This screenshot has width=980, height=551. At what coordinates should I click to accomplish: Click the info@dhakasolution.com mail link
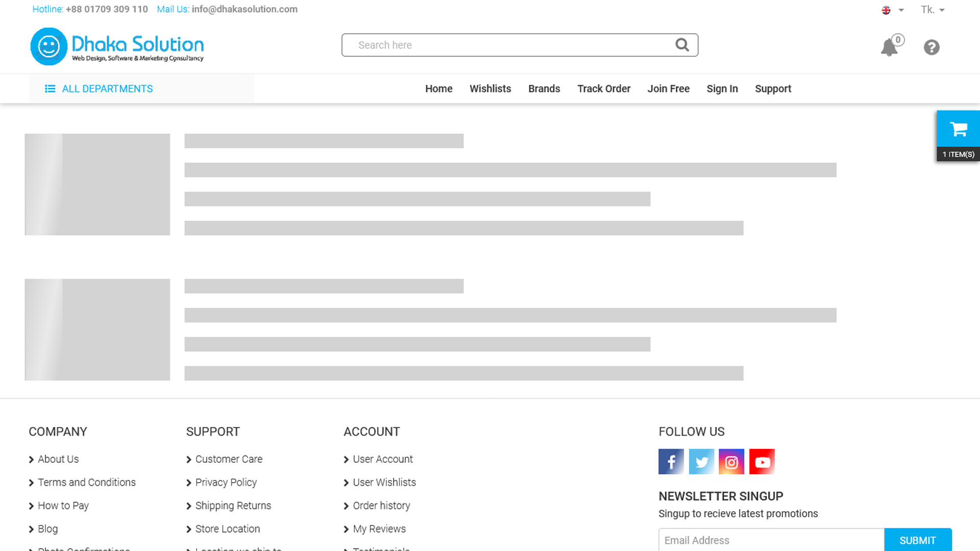(x=244, y=9)
